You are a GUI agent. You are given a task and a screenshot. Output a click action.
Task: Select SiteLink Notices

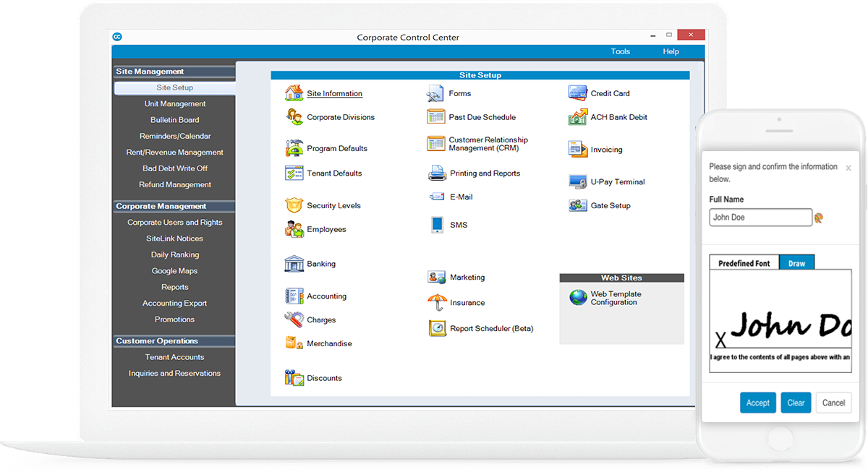[x=175, y=239]
